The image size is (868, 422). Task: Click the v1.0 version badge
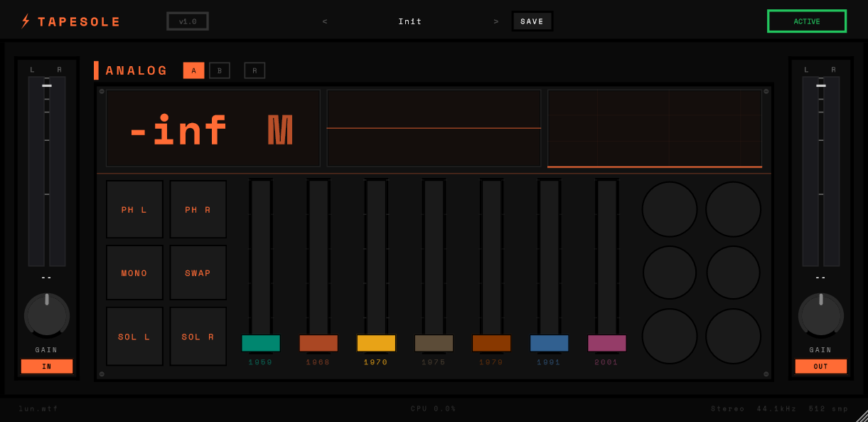click(188, 21)
